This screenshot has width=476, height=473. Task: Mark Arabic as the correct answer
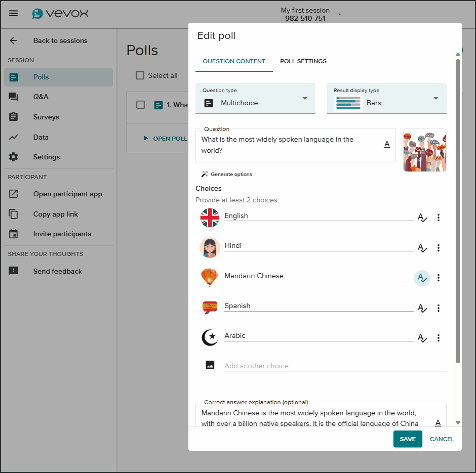click(x=422, y=338)
